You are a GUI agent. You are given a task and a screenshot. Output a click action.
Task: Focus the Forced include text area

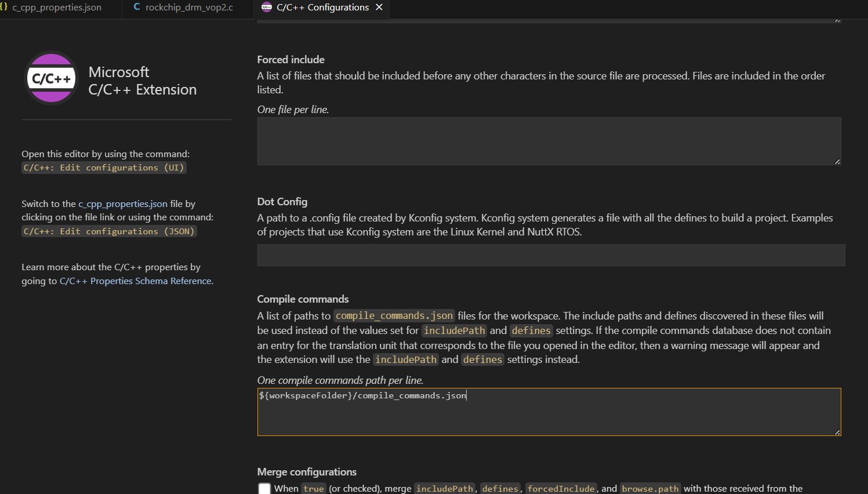(x=549, y=141)
